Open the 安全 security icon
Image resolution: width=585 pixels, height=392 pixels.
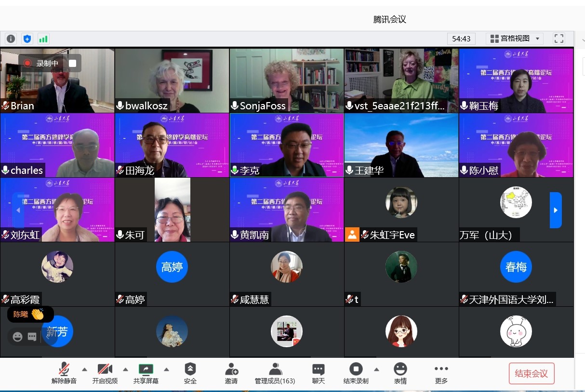click(x=190, y=373)
